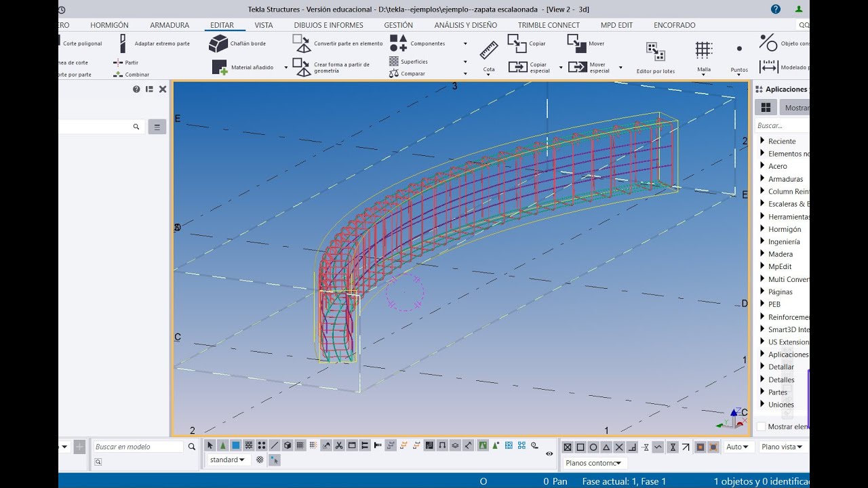Click the help question mark in title bar
The width and height of the screenshot is (868, 488).
coord(776,9)
